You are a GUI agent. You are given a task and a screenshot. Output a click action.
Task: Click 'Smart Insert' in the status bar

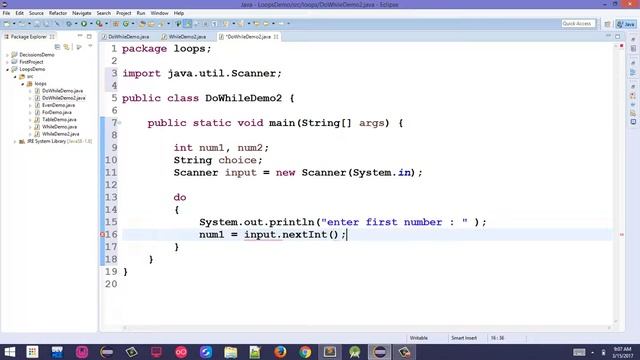coord(464,338)
